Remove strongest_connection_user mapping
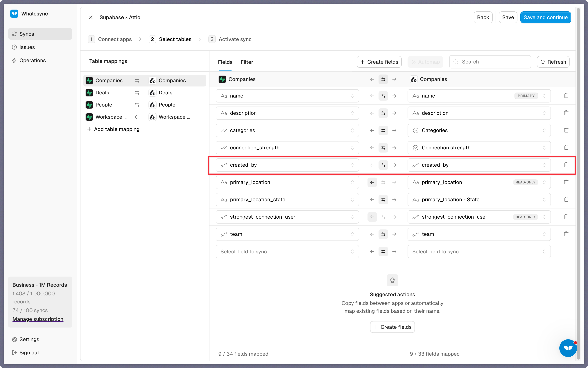This screenshot has height=368, width=588. (x=566, y=217)
